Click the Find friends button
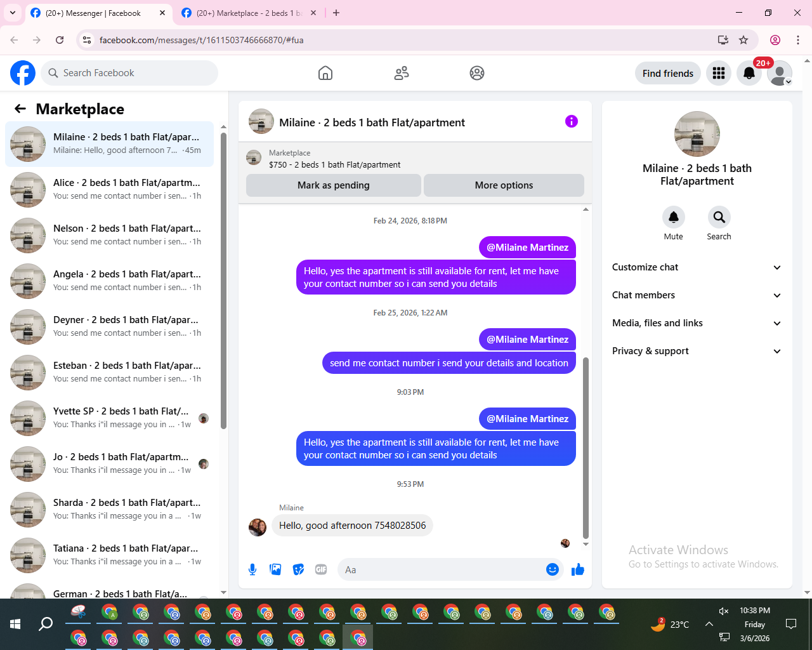The image size is (812, 650). coord(668,73)
